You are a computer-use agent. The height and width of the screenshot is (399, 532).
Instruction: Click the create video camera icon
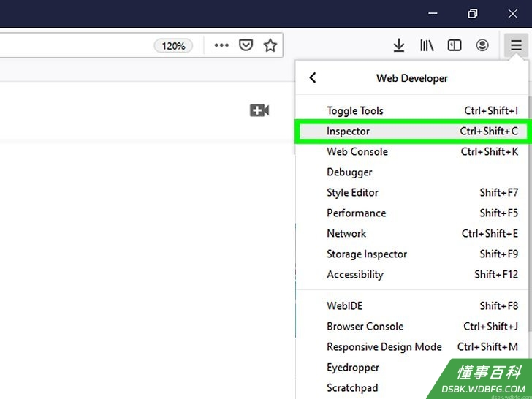[x=259, y=110]
